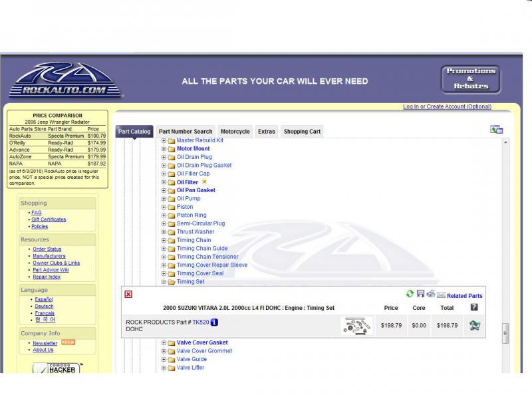Viewport: 532px width, 399px height.
Task: Open the Valve Guide folder icon
Action: (172, 359)
